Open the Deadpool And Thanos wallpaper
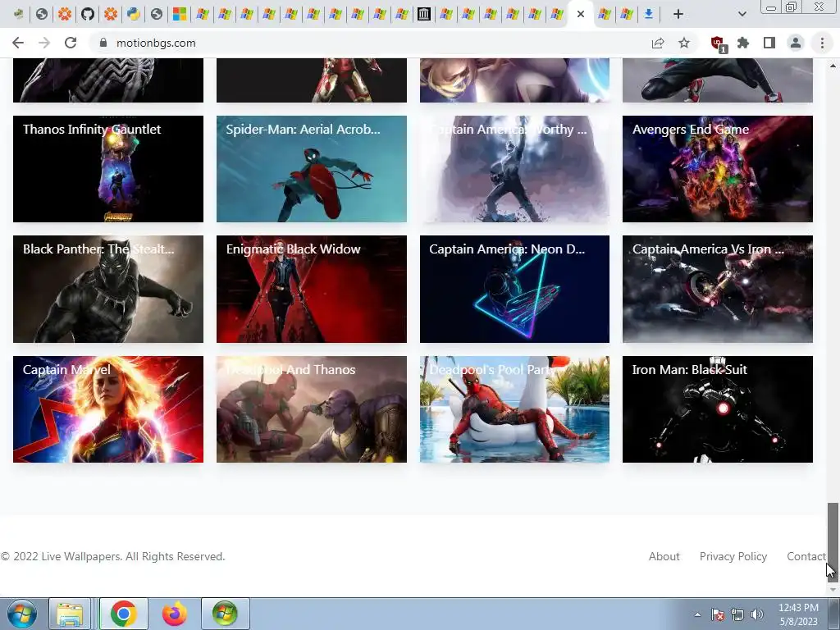This screenshot has width=840, height=630. point(311,409)
